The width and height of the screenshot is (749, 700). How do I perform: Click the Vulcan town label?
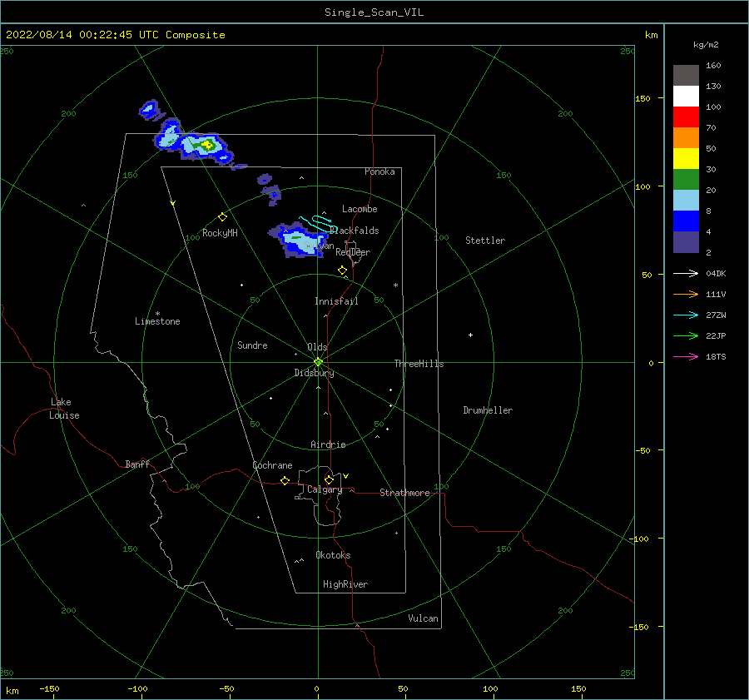click(423, 618)
